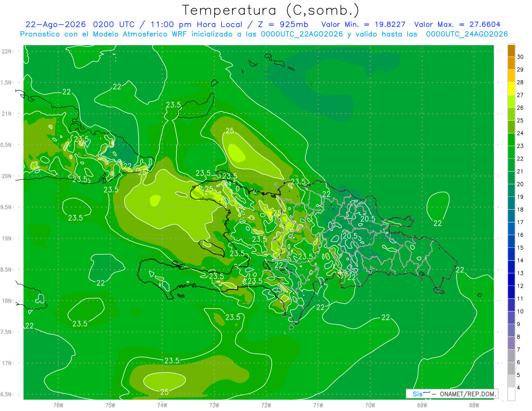Pick the gray swatch between 5 and 6
This screenshot has height=411, width=532.
[511, 368]
